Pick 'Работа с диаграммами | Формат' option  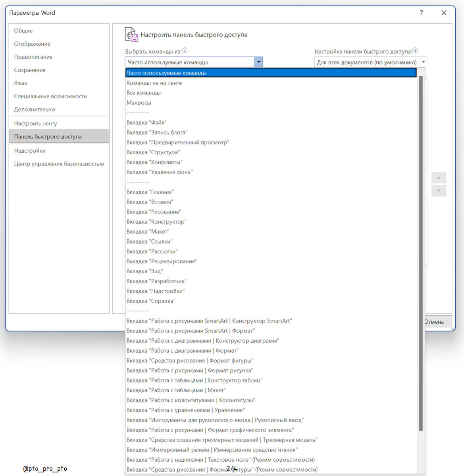pyautogui.click(x=271, y=351)
